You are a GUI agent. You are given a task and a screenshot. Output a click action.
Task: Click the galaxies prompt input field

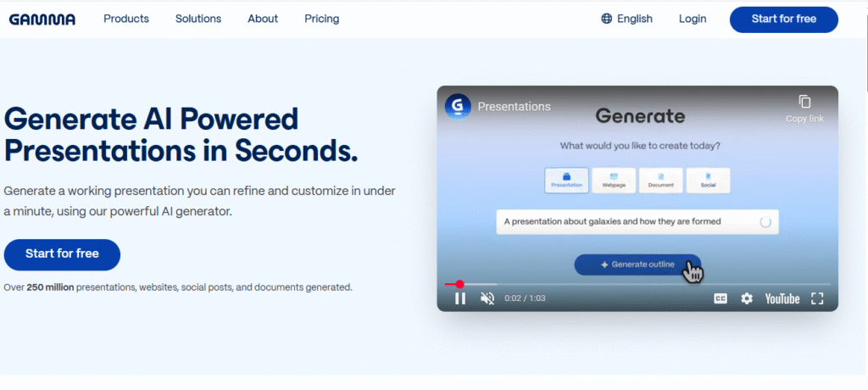tap(637, 221)
